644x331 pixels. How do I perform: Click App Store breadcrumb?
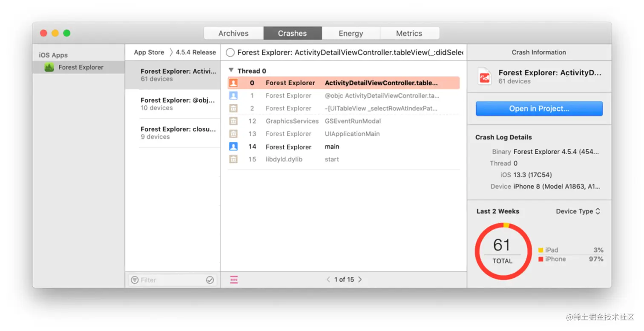[x=149, y=52]
